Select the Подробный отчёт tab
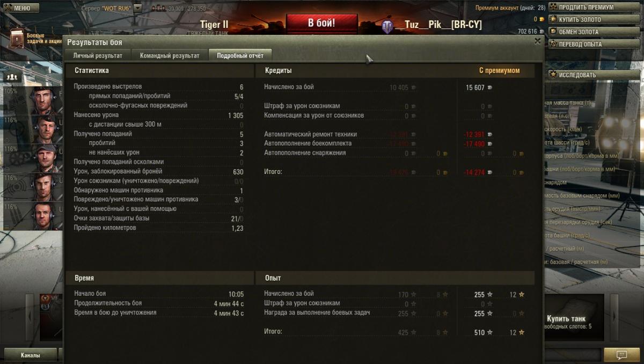 pos(240,55)
